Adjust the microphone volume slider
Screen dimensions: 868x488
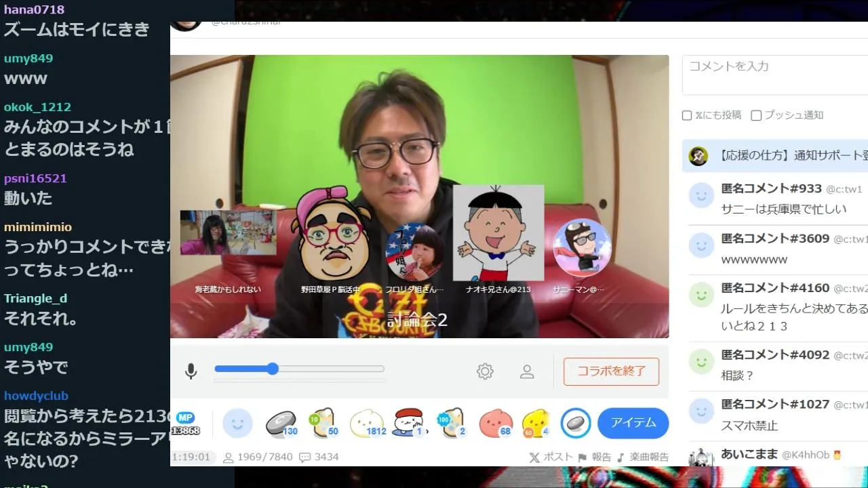pyautogui.click(x=299, y=369)
